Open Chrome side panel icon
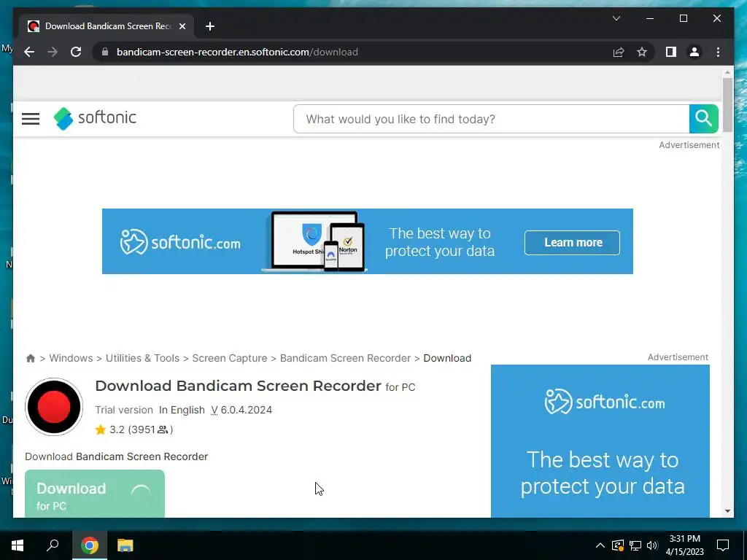 coord(671,52)
